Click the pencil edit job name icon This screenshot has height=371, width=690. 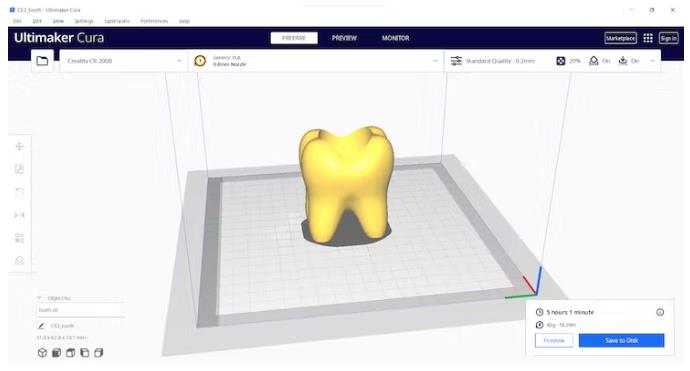(41, 326)
